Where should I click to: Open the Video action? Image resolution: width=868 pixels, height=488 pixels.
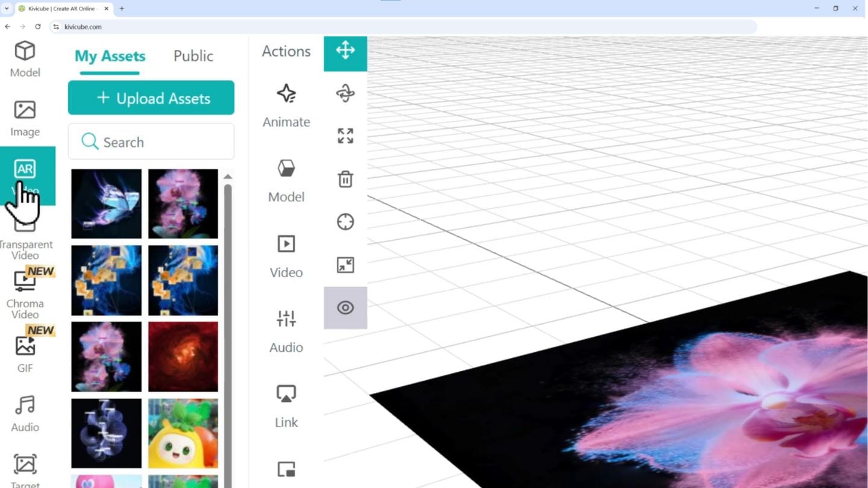(286, 256)
